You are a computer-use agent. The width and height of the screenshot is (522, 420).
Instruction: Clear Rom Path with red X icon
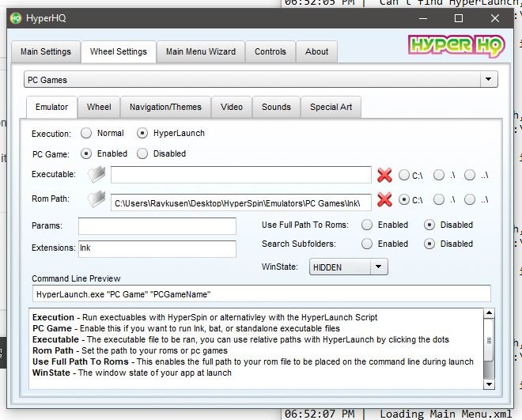click(384, 201)
